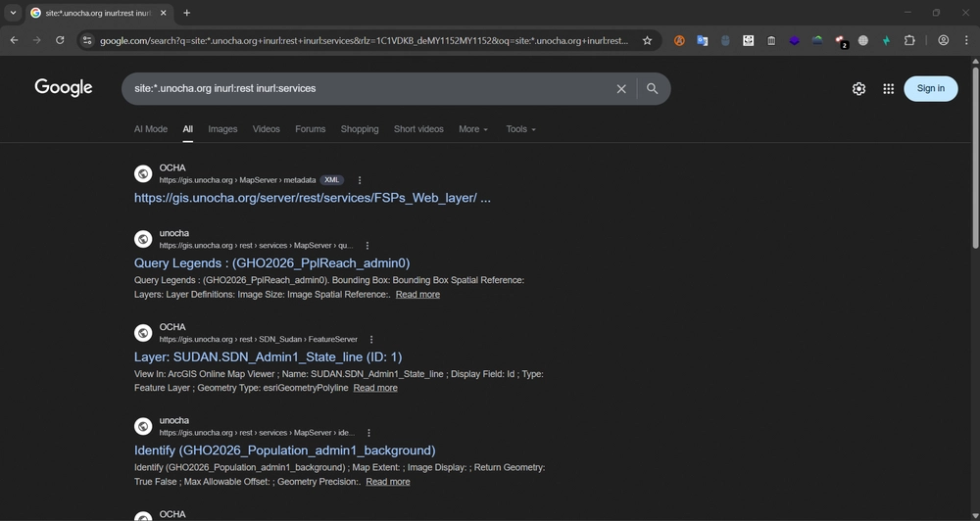Open the purple layers extension icon

click(794, 40)
